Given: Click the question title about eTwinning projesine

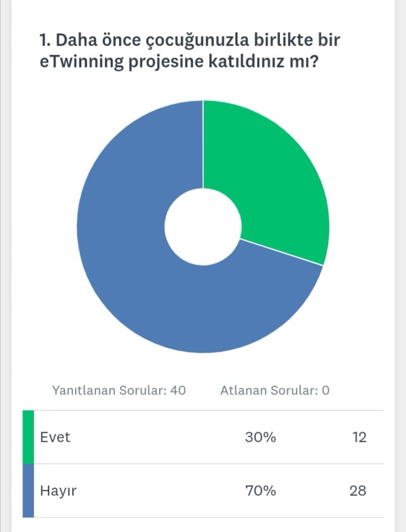Looking at the screenshot, I should pos(189,50).
